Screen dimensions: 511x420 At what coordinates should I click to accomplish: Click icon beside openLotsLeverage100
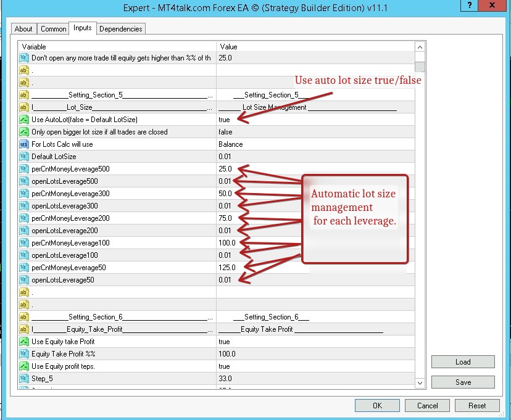tap(24, 255)
